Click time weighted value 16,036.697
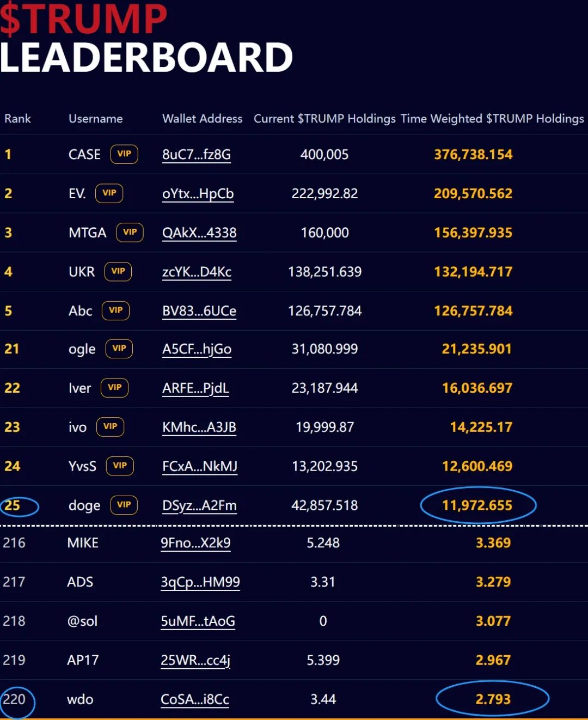Viewport: 588px width, 720px height. coord(477,388)
